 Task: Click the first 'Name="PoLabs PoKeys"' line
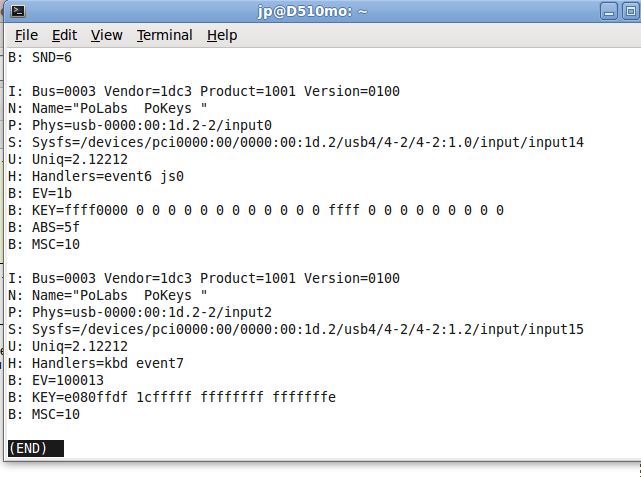point(108,108)
